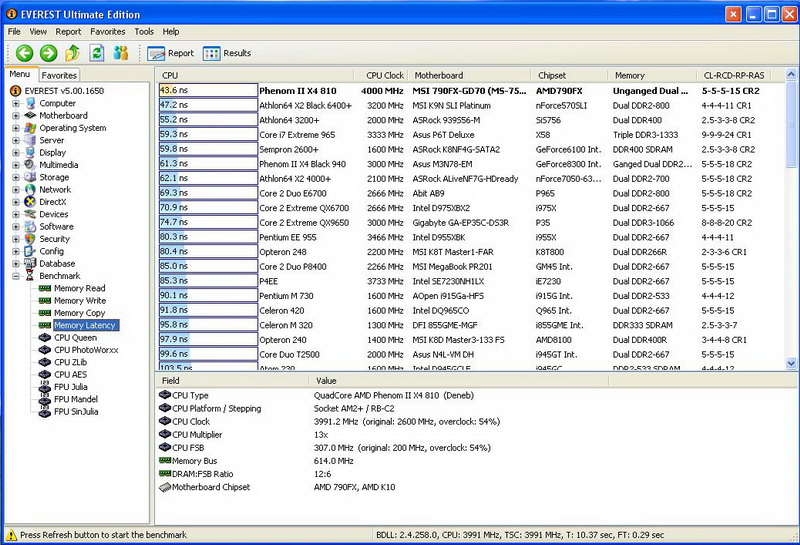Select CPU Queen benchmark
The image size is (800, 545).
pyautogui.click(x=75, y=337)
